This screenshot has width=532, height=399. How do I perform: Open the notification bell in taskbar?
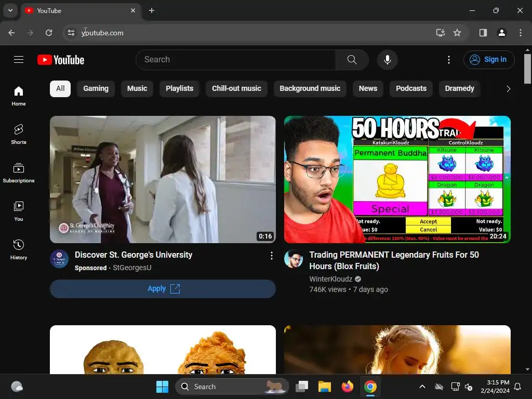click(518, 387)
